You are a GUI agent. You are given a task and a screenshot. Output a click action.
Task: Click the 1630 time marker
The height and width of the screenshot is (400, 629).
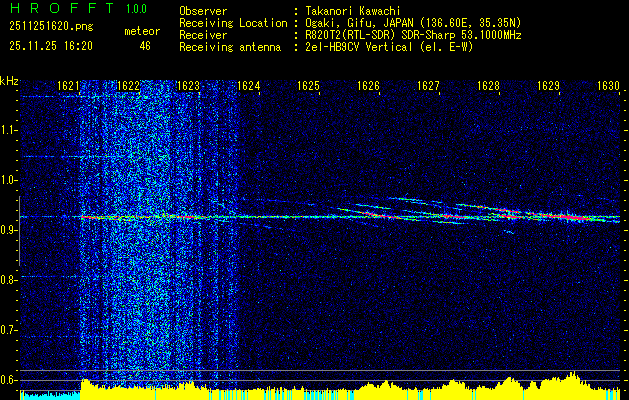(x=608, y=85)
